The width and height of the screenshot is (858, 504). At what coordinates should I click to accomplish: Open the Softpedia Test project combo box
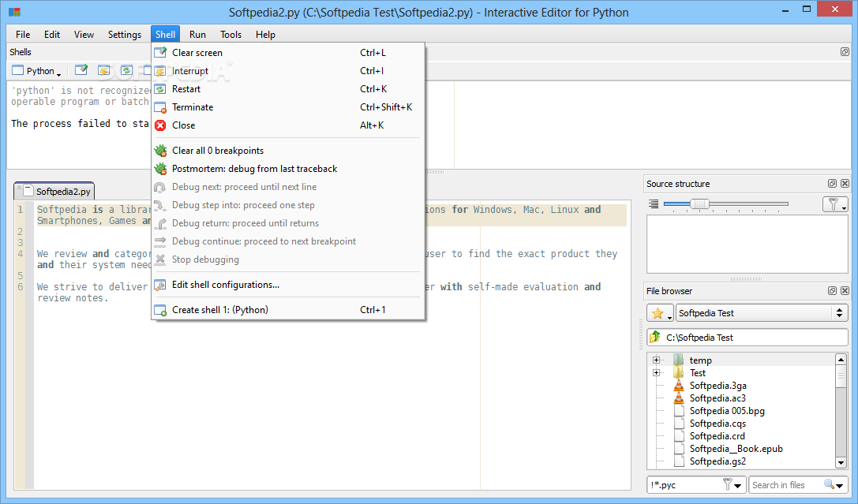pos(762,313)
